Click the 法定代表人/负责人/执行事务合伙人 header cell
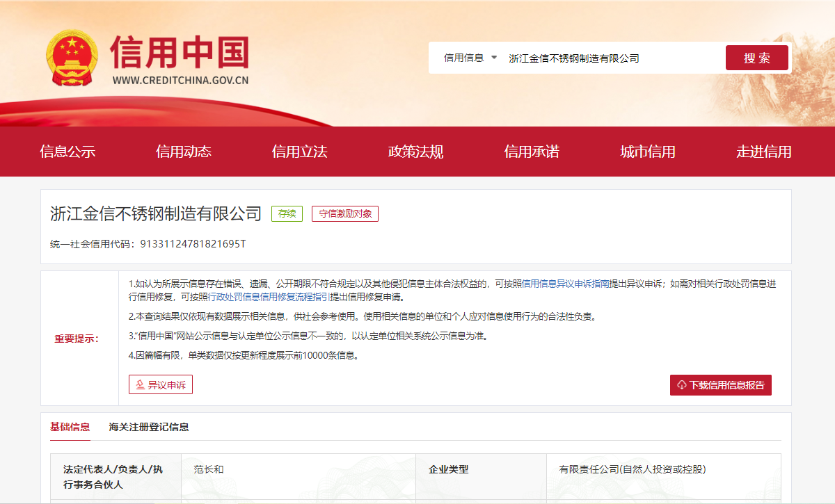This screenshot has height=504, width=835. pyautogui.click(x=116, y=477)
